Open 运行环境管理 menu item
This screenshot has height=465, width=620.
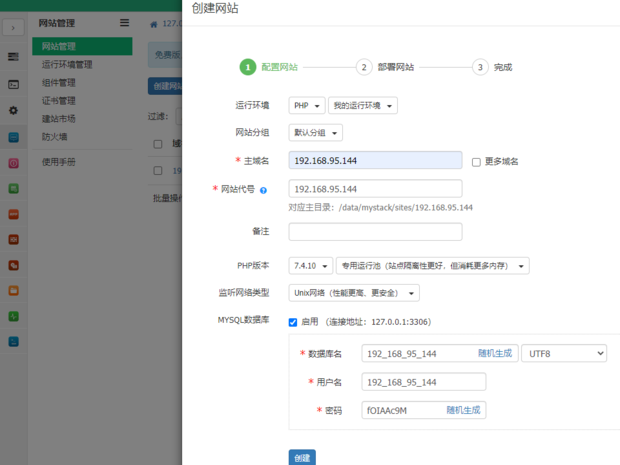67,64
